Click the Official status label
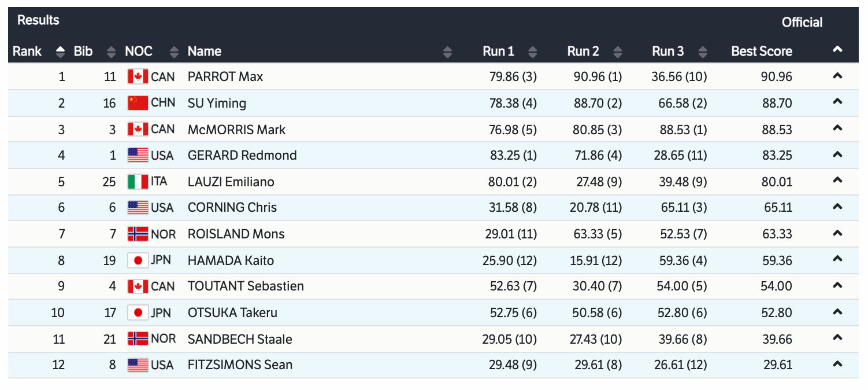 tap(802, 23)
